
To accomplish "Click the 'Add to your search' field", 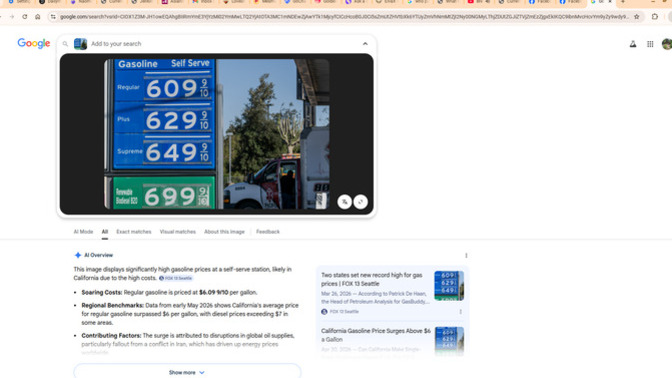I will point(223,44).
